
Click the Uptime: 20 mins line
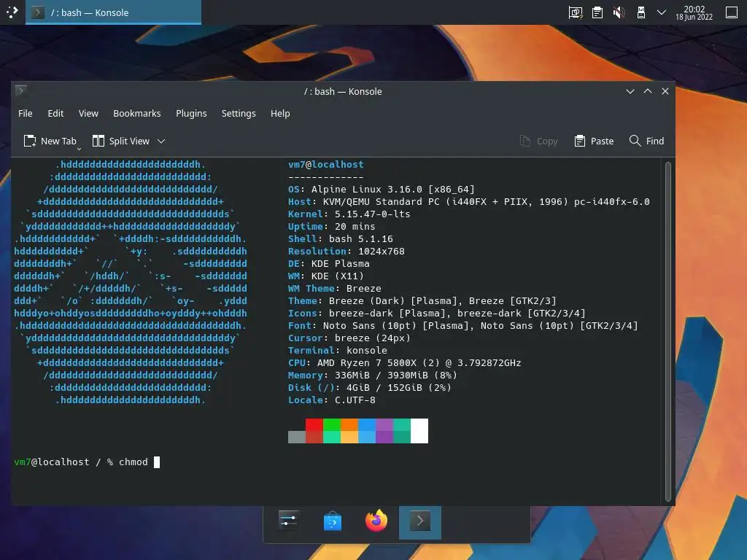pyautogui.click(x=332, y=226)
